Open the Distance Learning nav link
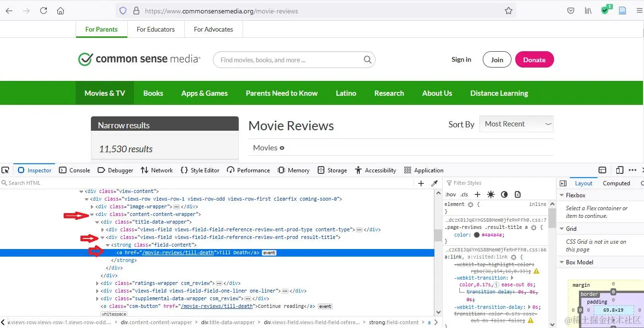The height and width of the screenshot is (328, 644). point(499,93)
